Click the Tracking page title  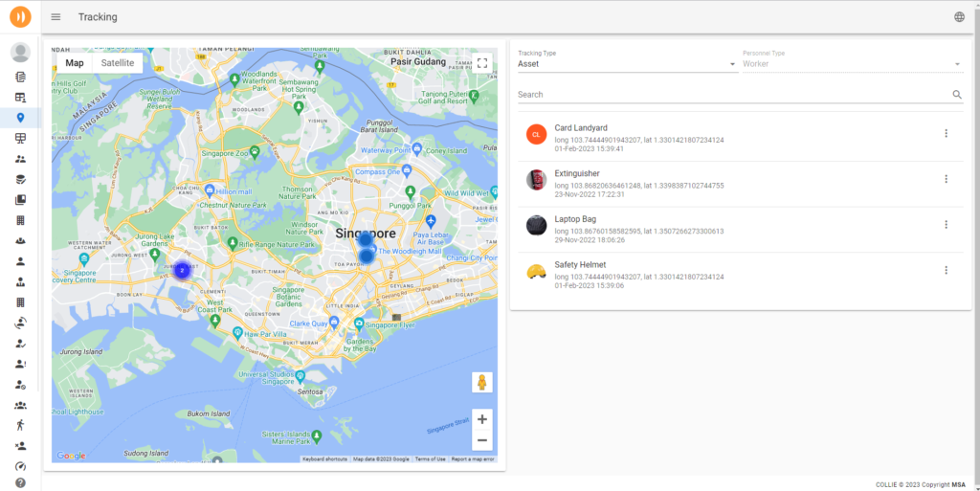[x=98, y=17]
